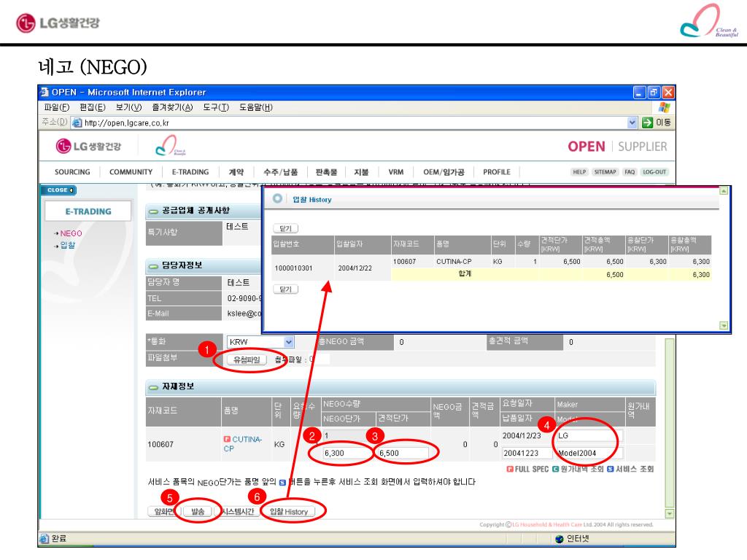The image size is (747, 560).
Task: Click the 서비스 조회 legend icon
Action: [x=611, y=469]
